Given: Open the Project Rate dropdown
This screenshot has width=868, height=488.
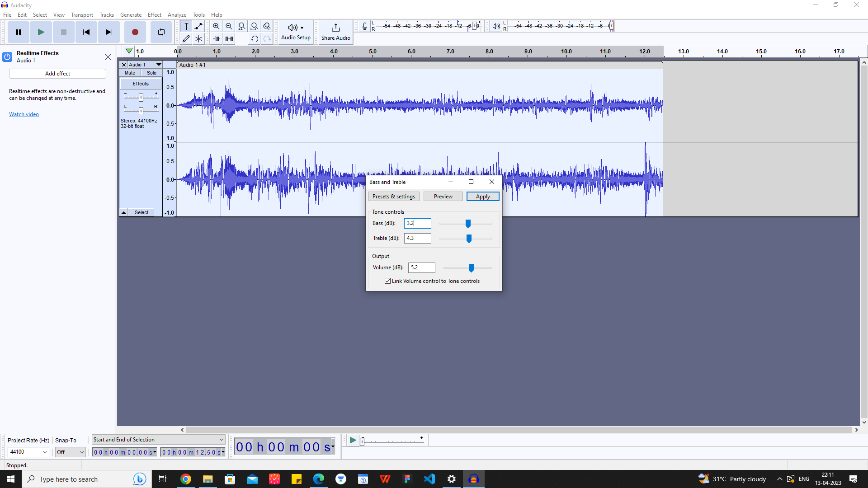Looking at the screenshot, I should coord(28,452).
